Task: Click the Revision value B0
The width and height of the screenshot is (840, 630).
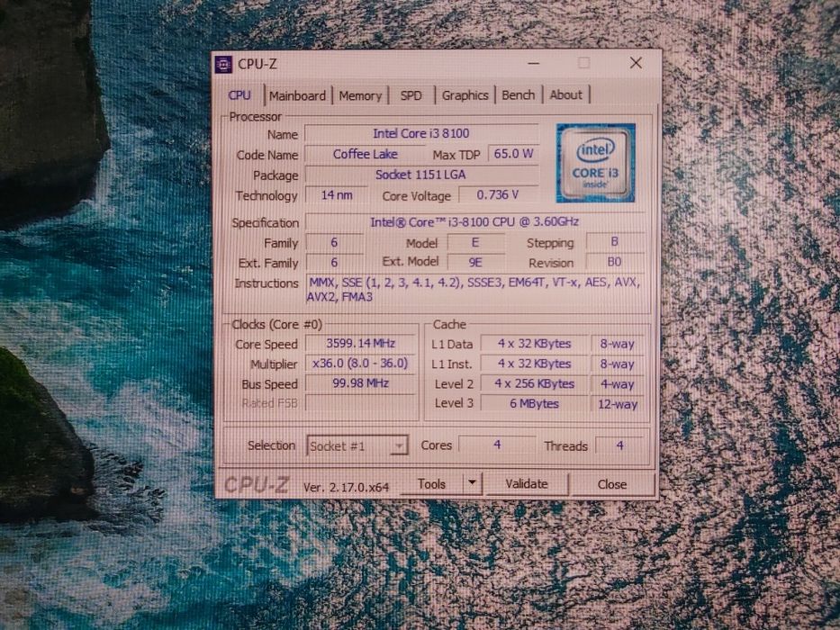Action: (615, 262)
